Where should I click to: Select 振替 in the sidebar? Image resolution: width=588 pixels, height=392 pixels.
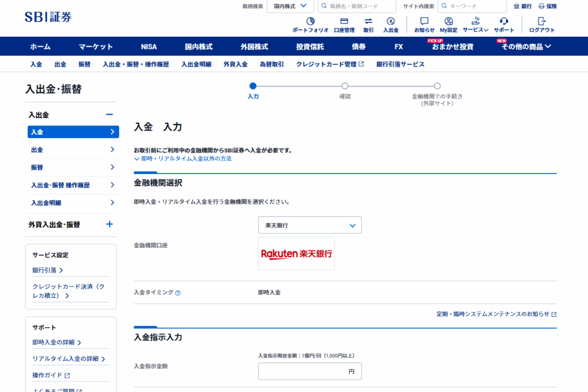coord(73,168)
